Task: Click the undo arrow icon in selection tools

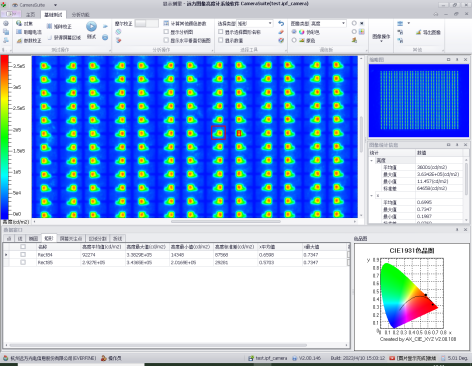Action: pos(281,23)
